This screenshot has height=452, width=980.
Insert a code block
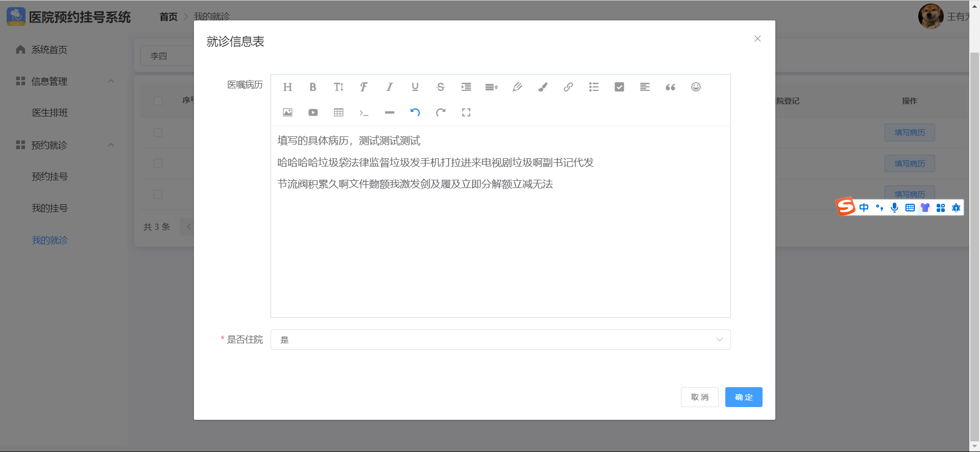[x=364, y=112]
